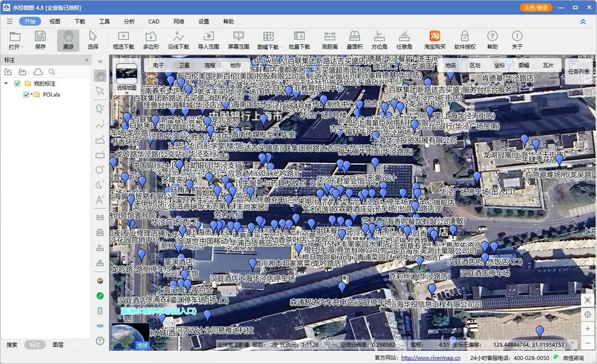Click the zoom in plus button on the map
This screenshot has height=364, width=597.
588,328
